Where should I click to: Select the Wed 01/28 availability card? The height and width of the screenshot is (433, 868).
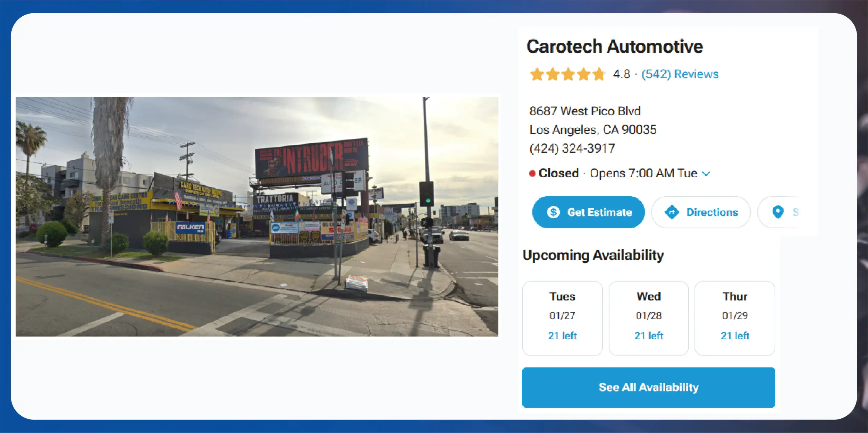648,318
